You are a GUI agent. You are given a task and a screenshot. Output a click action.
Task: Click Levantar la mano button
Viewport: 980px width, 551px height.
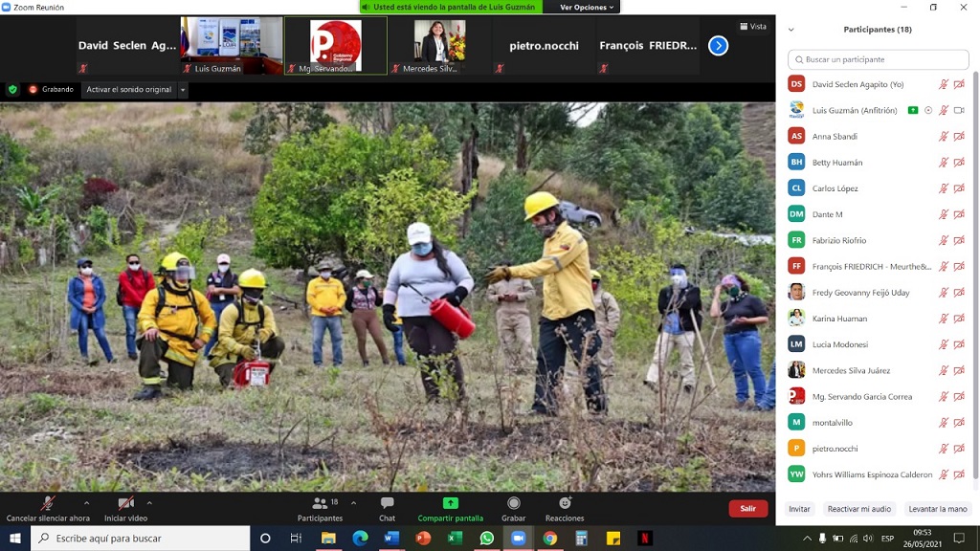[938, 509]
